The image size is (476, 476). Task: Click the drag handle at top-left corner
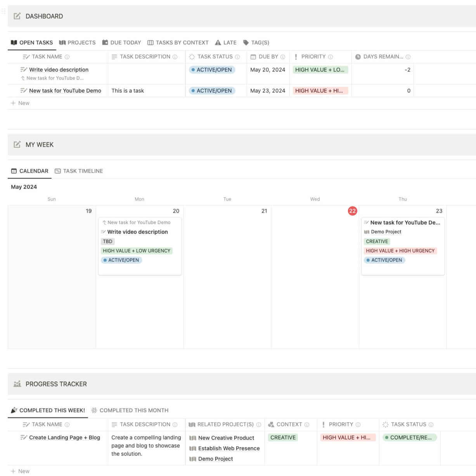coord(3,11)
